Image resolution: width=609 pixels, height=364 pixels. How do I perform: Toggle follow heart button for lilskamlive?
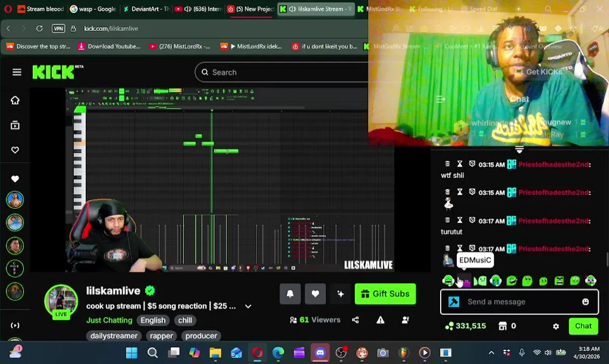point(315,294)
